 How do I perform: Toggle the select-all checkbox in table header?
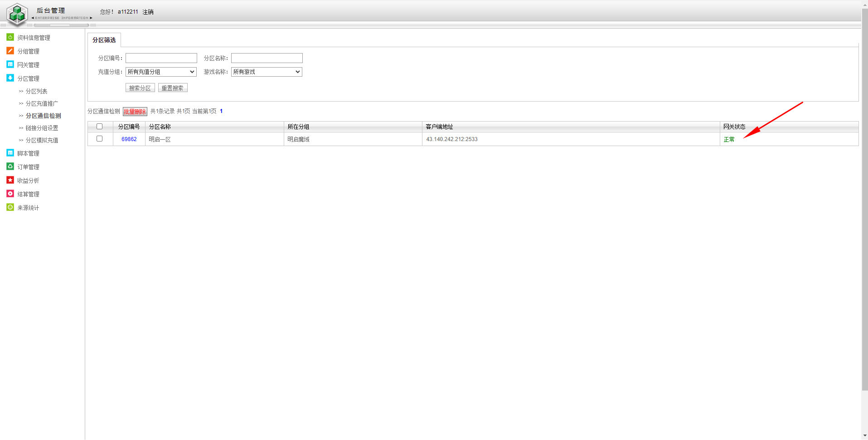point(100,127)
